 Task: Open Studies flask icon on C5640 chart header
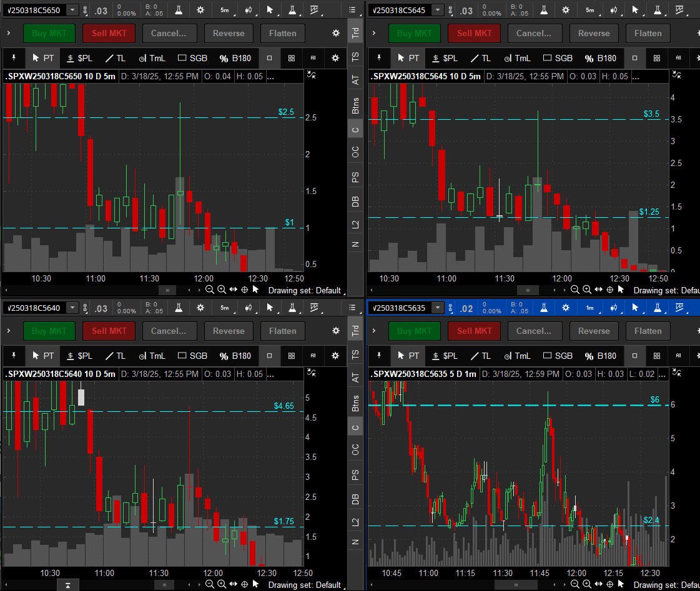[x=179, y=307]
